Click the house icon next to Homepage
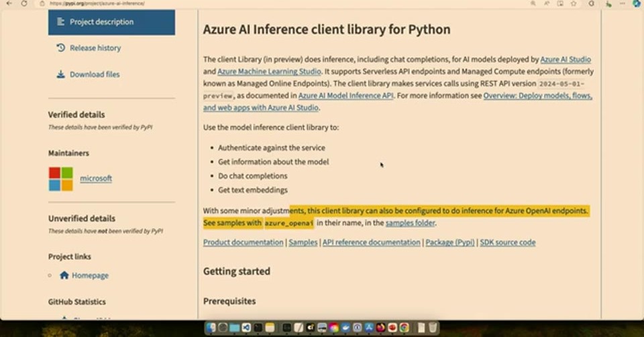The height and width of the screenshot is (337, 644). [x=64, y=275]
